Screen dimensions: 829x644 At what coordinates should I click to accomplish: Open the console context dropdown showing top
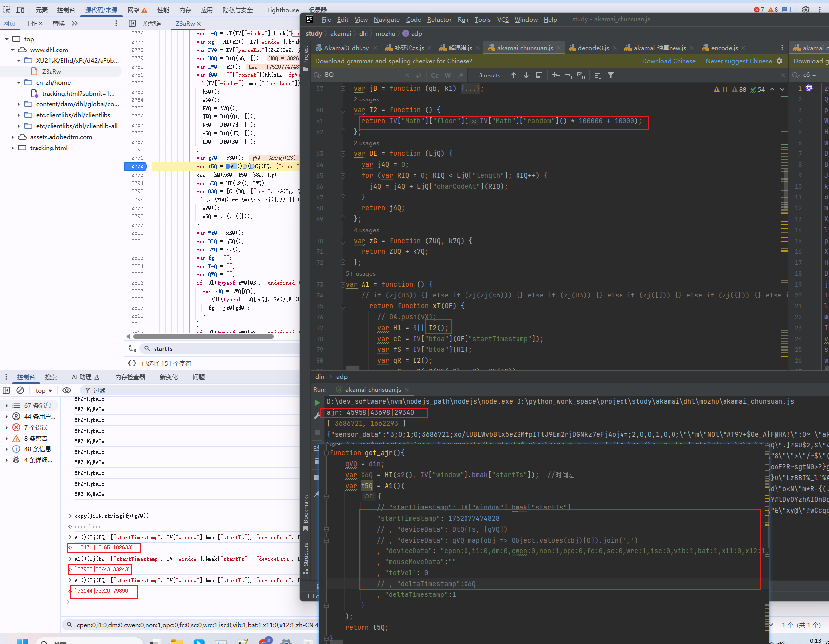[44, 391]
